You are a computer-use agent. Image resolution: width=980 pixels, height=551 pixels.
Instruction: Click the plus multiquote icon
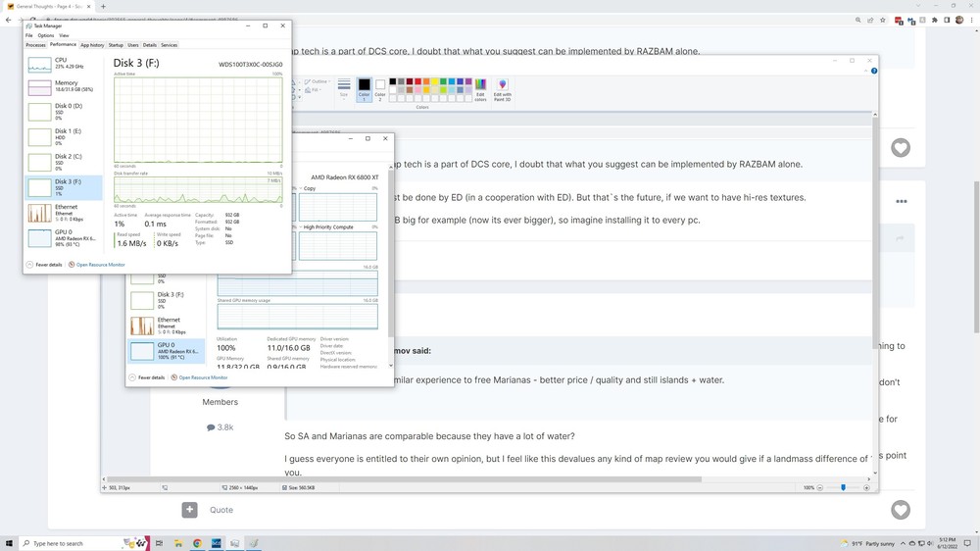(189, 510)
